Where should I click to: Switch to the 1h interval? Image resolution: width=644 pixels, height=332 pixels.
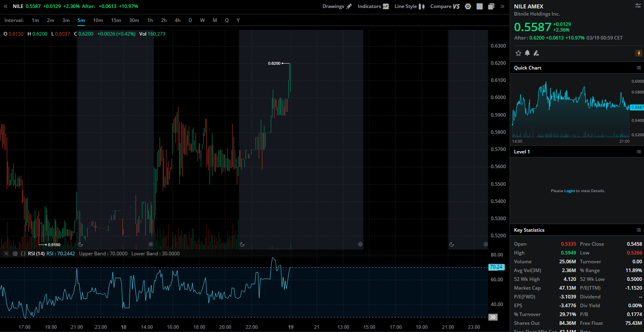click(x=150, y=20)
